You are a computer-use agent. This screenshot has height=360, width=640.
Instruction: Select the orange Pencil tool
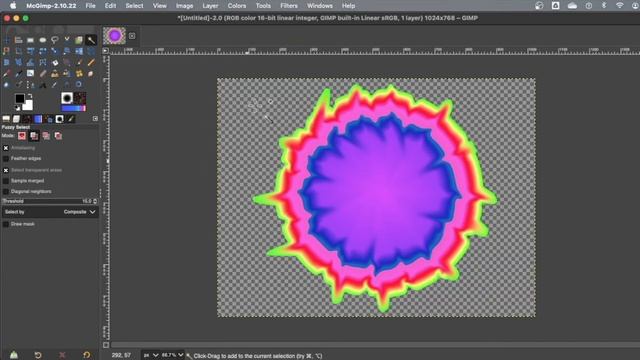click(91, 62)
